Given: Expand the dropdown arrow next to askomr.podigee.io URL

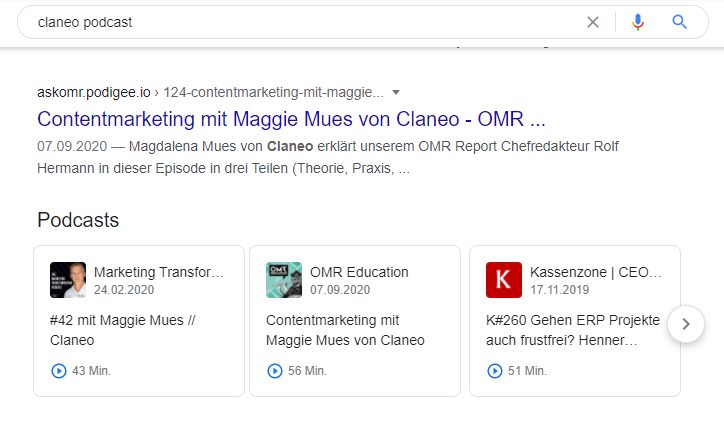Looking at the screenshot, I should point(396,92).
